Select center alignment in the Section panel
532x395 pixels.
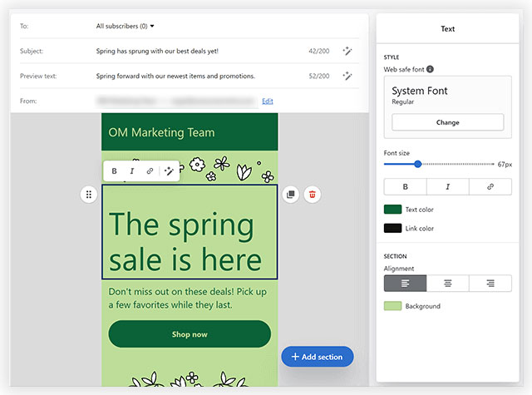click(x=447, y=284)
